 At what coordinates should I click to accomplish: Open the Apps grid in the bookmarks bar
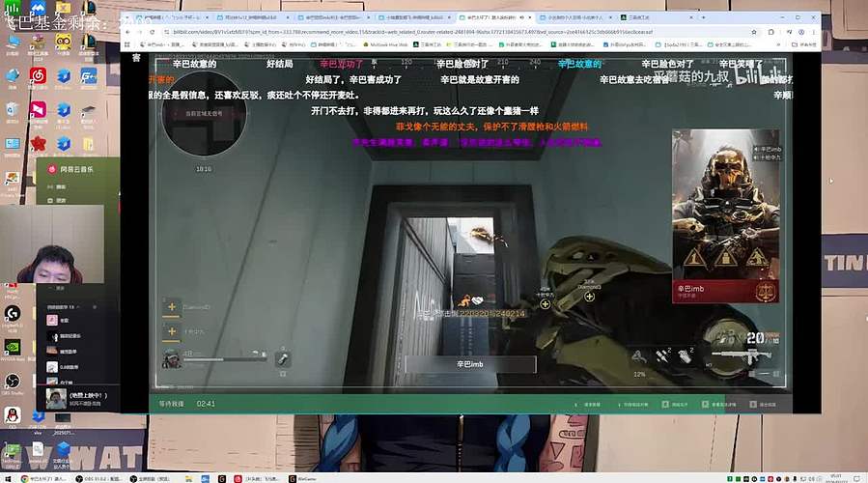(x=127, y=44)
